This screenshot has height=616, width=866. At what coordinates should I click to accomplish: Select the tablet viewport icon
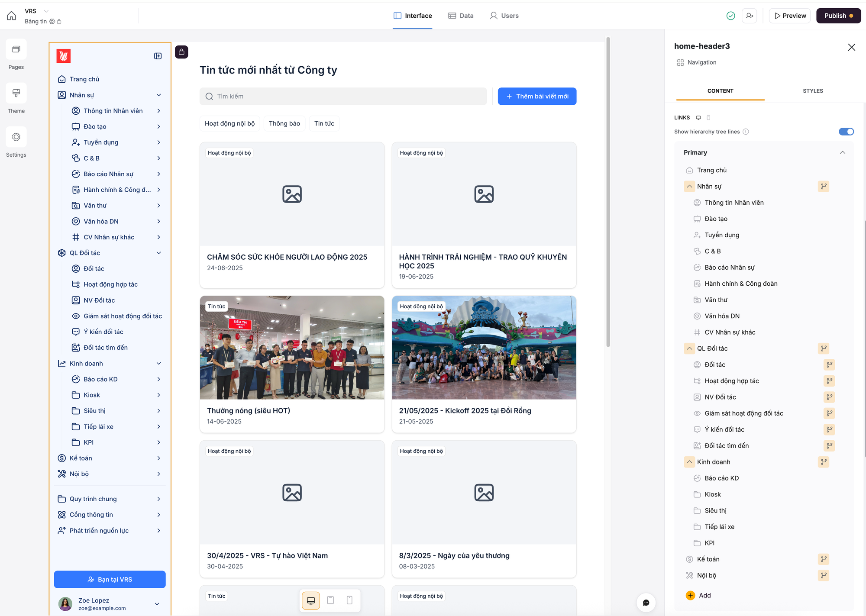tap(330, 600)
